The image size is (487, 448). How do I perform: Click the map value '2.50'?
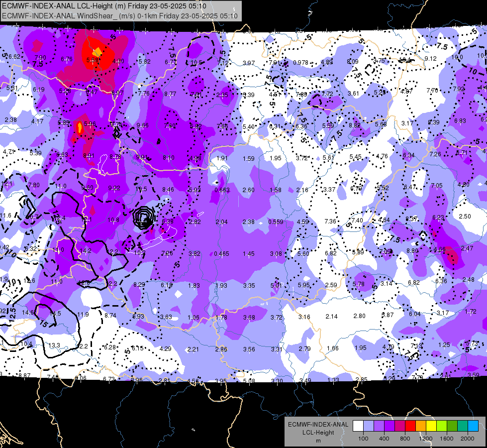(465, 216)
